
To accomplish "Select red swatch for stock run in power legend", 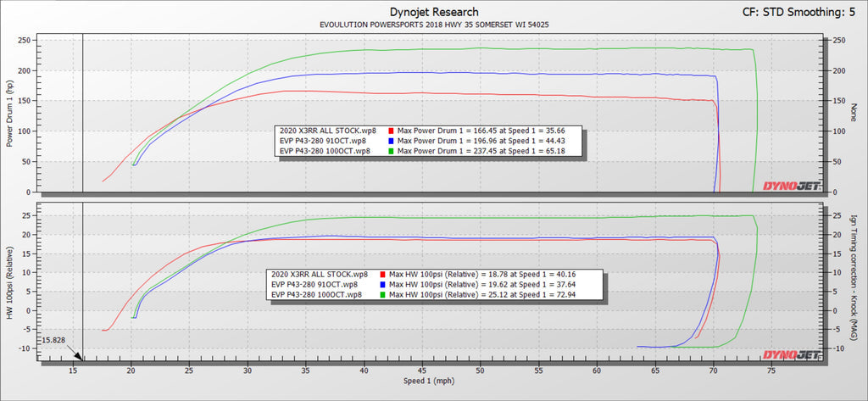I will [391, 131].
